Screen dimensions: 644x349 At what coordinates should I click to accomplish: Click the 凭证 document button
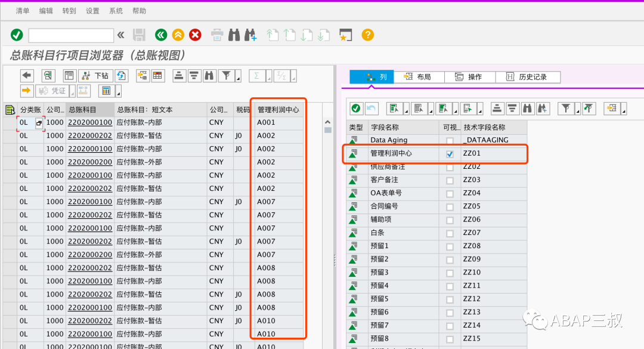[x=52, y=91]
